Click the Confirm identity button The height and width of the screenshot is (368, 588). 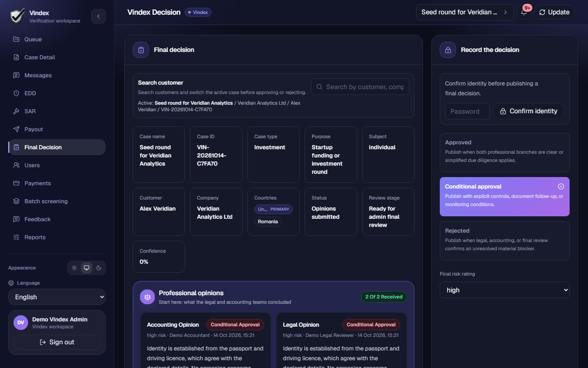(528, 111)
